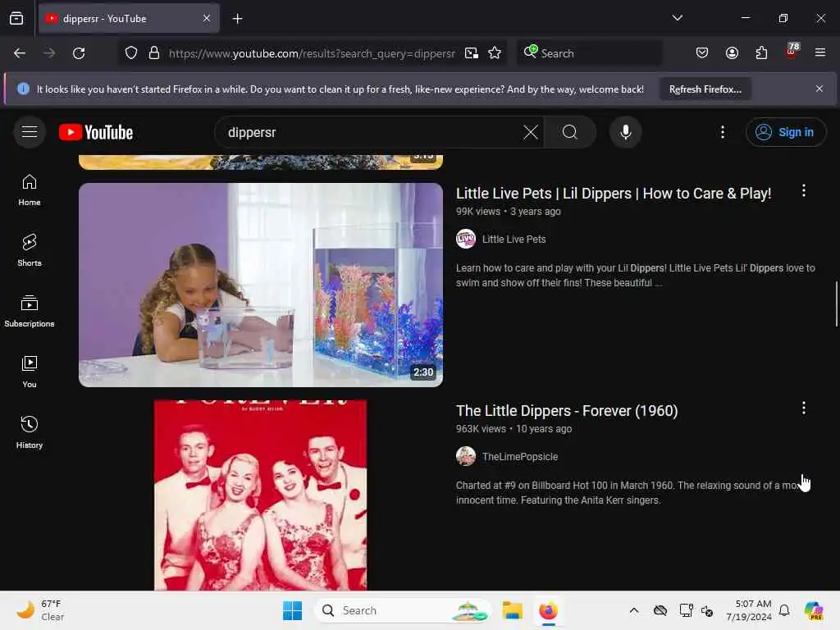840x630 pixels.
Task: Click the YouTube search magnifier button
Action: (x=570, y=132)
